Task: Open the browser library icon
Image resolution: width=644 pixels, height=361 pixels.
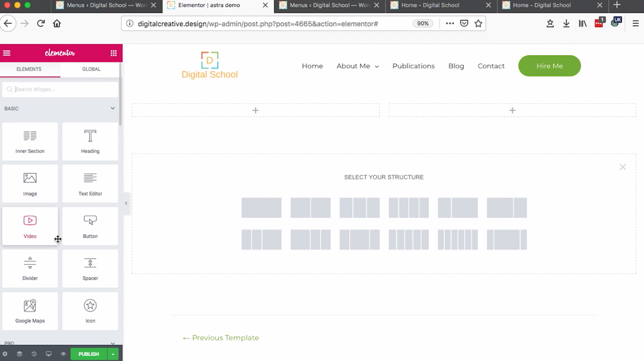Action: pyautogui.click(x=583, y=23)
